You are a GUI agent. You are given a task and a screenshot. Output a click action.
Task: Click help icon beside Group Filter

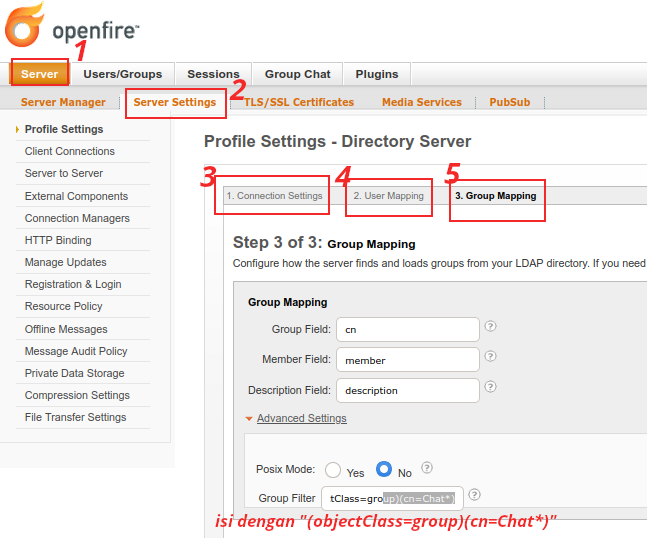pyautogui.click(x=475, y=494)
